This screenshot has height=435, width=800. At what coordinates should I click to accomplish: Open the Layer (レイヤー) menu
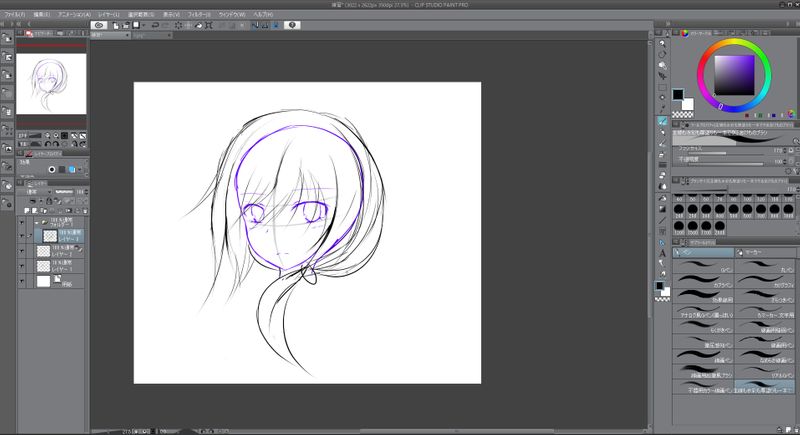(110, 15)
